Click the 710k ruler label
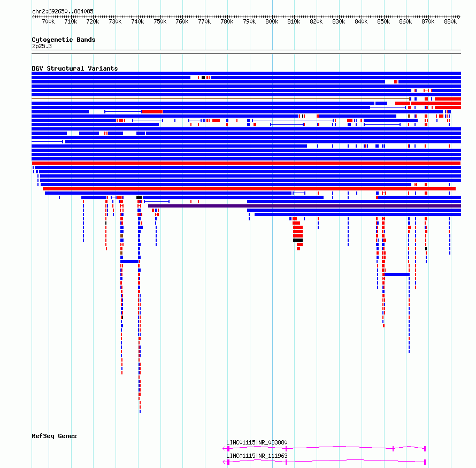Image resolution: width=476 pixels, height=468 pixels. 71,22
